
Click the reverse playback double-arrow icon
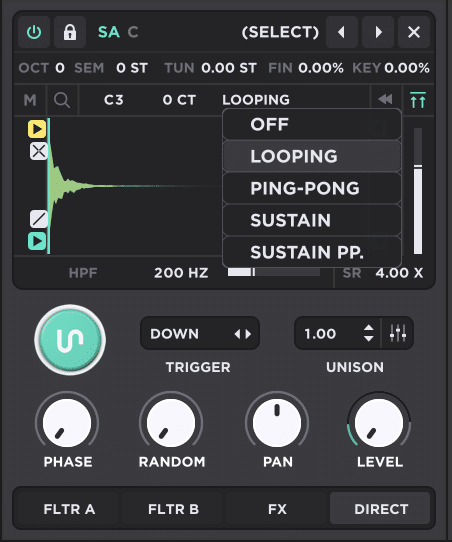pos(386,100)
